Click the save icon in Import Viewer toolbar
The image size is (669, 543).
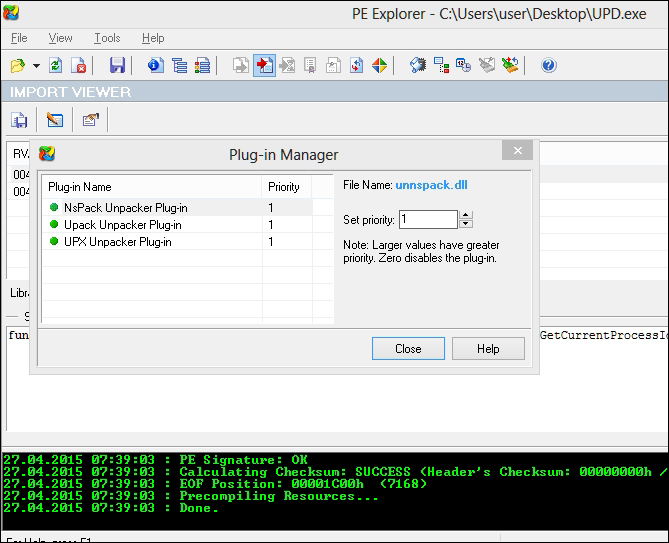19,120
